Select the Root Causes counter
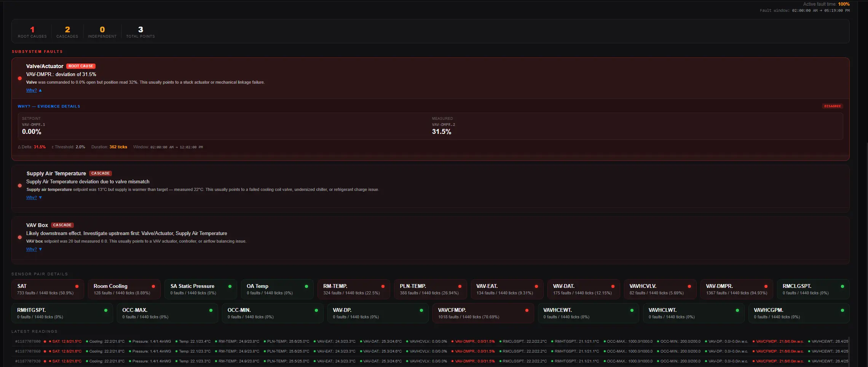The image size is (868, 367). pos(32,32)
